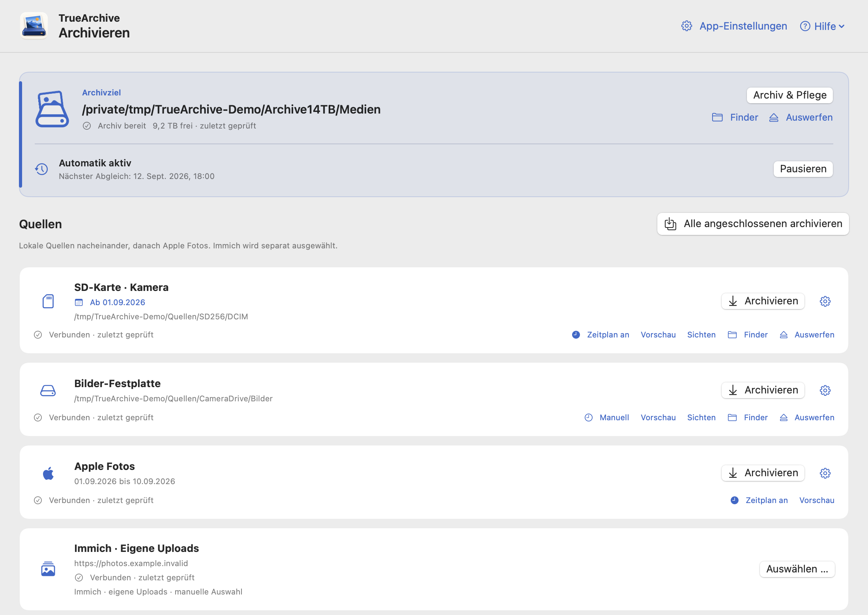Screen dimensions: 868x615
Task: Toggle Zeitplan an for SD-Karte Kamera
Action: [600, 335]
